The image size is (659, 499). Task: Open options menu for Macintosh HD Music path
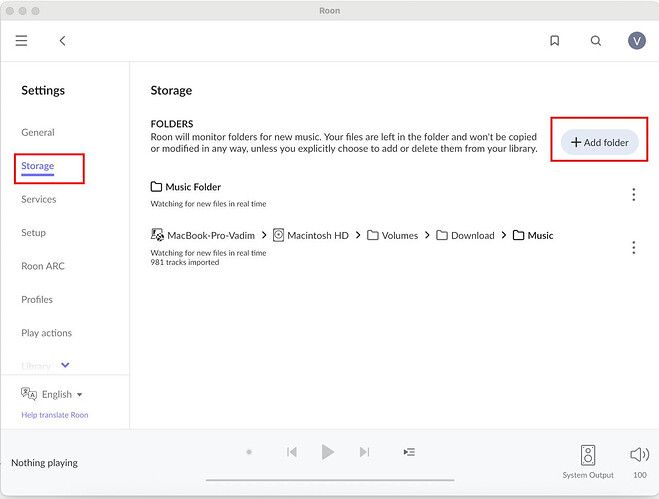tap(633, 247)
